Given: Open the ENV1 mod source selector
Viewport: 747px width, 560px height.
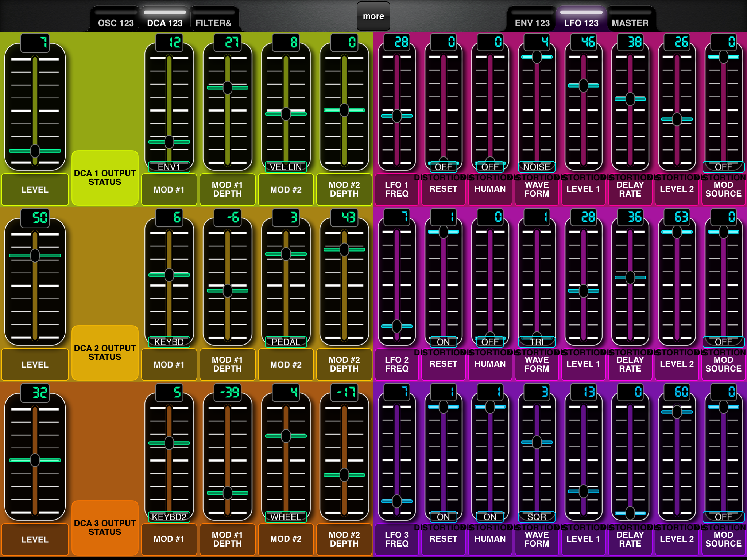Looking at the screenshot, I should (x=169, y=167).
